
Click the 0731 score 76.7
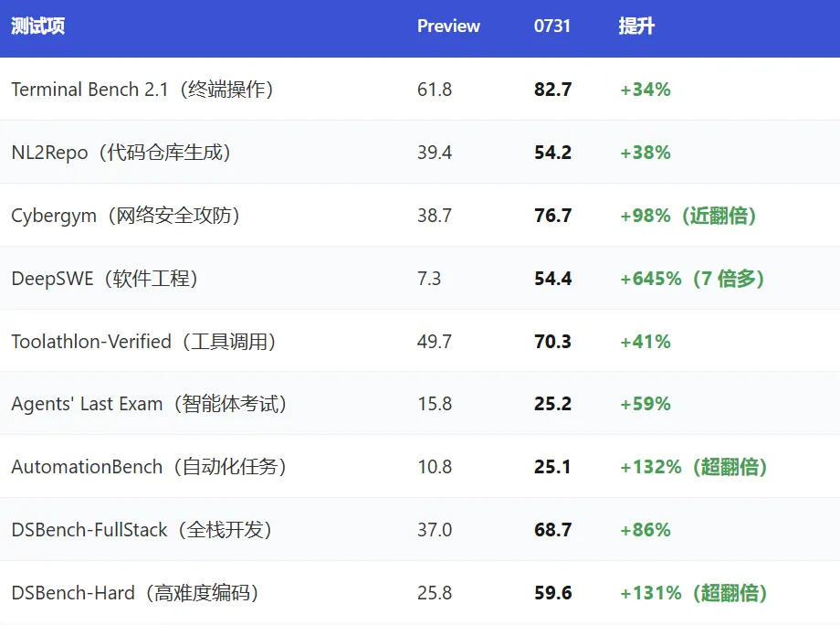coord(553,216)
